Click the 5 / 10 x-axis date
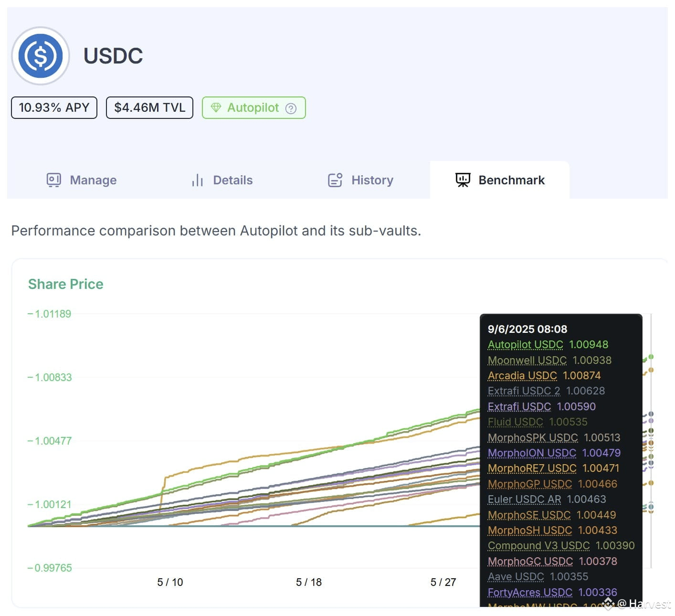Viewport: 675px width, 616px height. click(x=170, y=583)
